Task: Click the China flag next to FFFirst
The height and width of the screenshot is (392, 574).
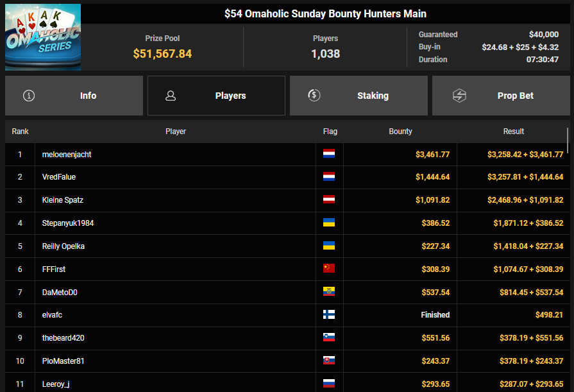Action: [x=329, y=269]
